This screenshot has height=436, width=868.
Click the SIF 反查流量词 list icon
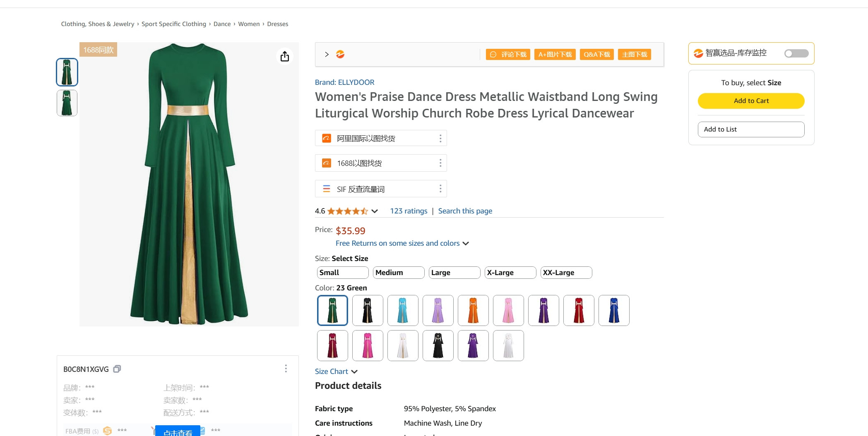(x=327, y=189)
